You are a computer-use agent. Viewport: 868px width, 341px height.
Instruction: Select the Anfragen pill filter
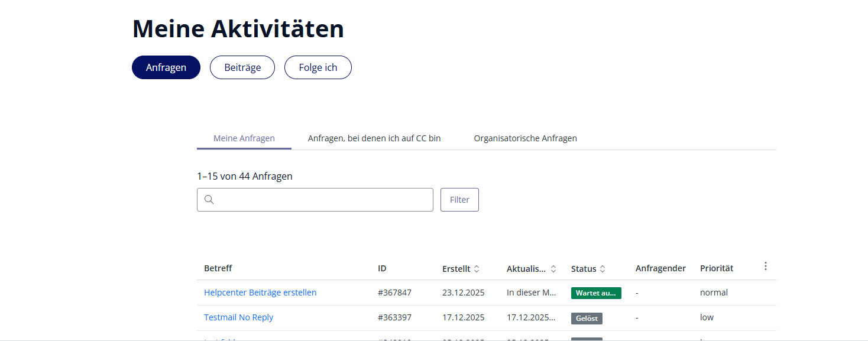pyautogui.click(x=166, y=67)
